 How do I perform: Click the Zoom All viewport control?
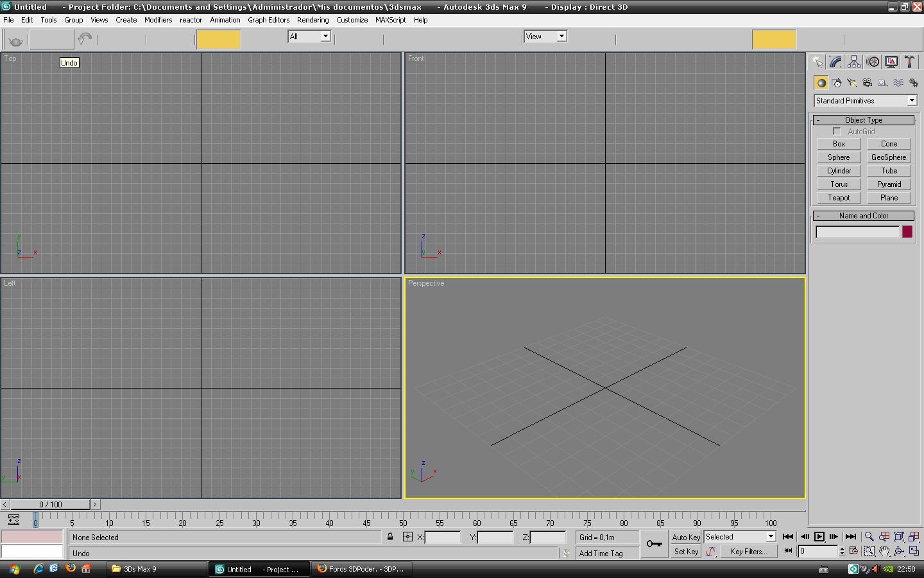884,537
